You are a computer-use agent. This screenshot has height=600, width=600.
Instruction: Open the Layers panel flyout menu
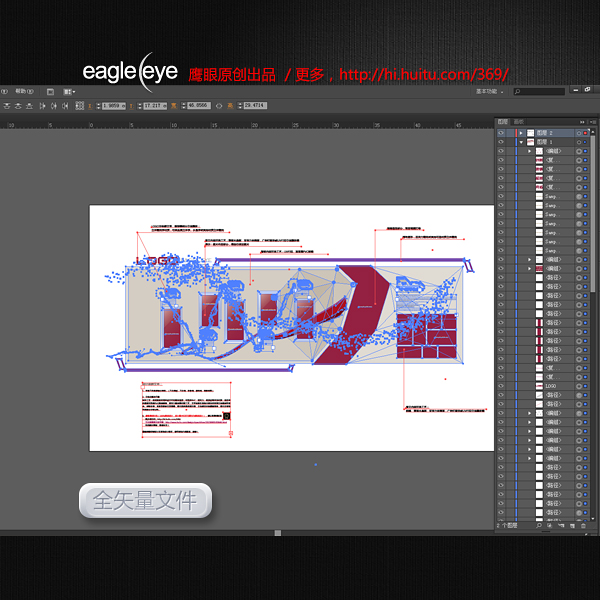click(592, 122)
